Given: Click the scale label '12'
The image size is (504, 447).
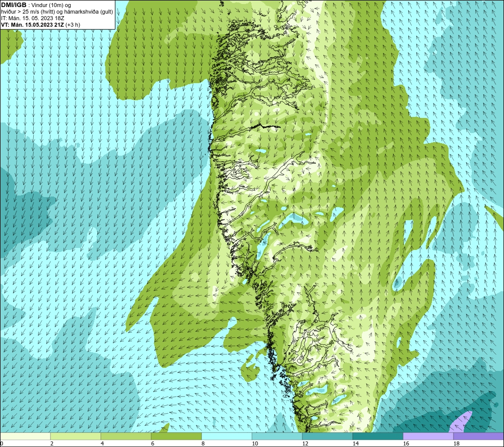Looking at the screenshot, I should (305, 444).
